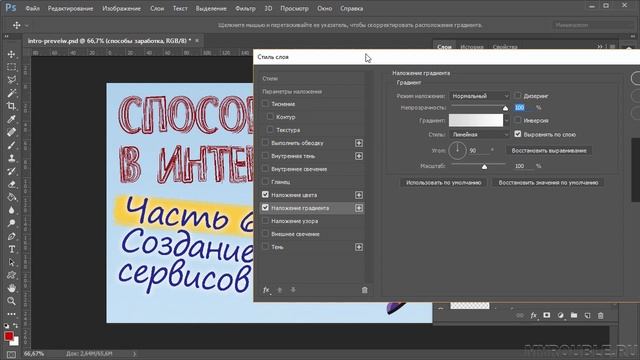Open the Фильтр menu
The image size is (640, 360).
tap(245, 8)
